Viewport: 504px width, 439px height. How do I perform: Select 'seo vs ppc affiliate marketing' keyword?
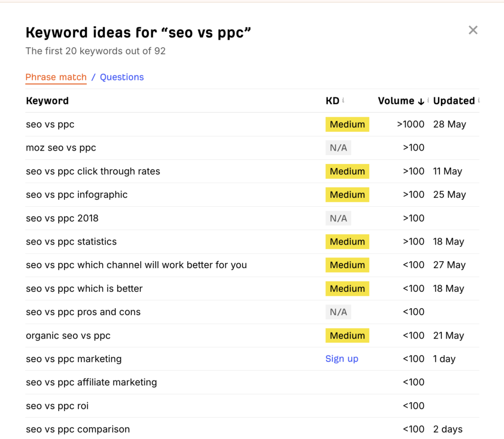(91, 382)
